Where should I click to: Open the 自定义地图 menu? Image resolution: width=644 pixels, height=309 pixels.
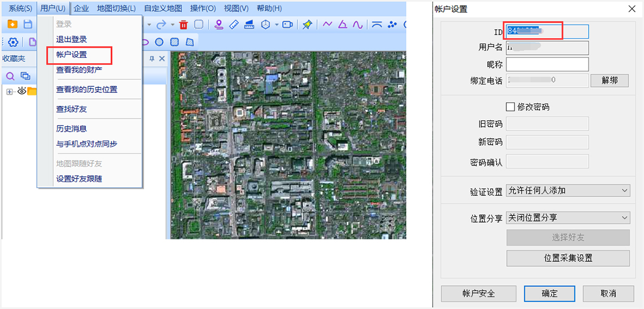tap(163, 8)
